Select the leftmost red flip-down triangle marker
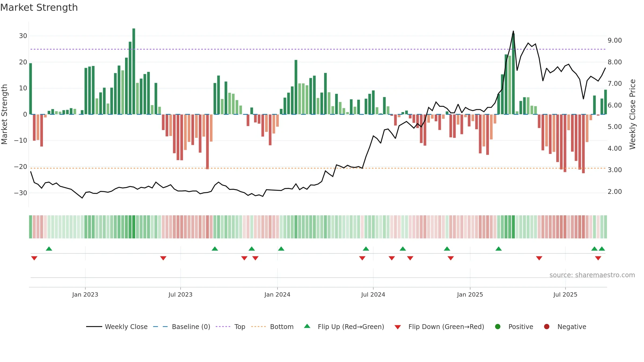 [x=34, y=258]
